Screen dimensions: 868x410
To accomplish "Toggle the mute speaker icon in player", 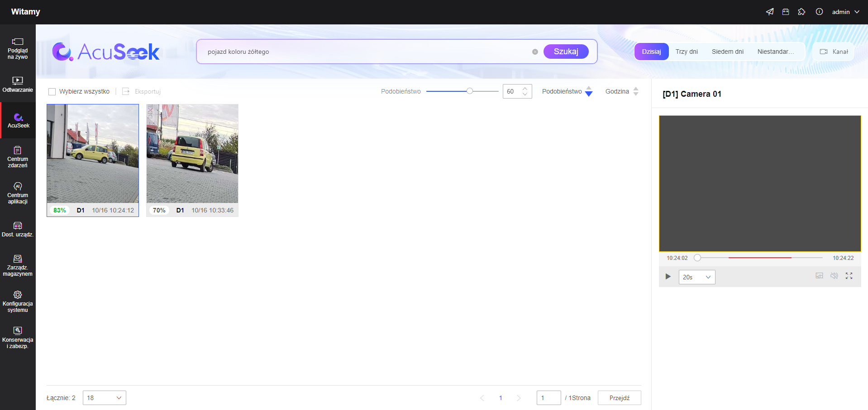I will 834,276.
